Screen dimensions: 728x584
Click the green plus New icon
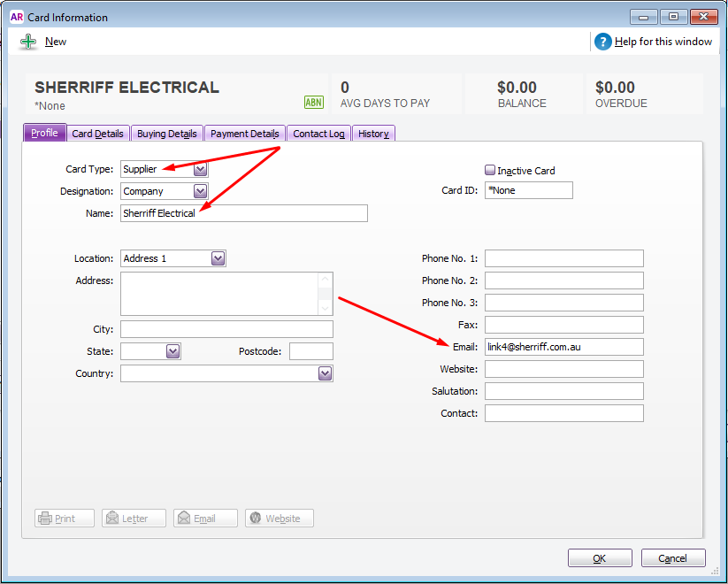click(28, 42)
